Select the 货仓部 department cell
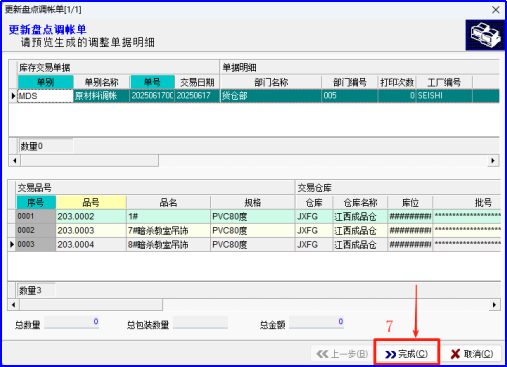Screen dimensions: 507x367 pos(271,96)
